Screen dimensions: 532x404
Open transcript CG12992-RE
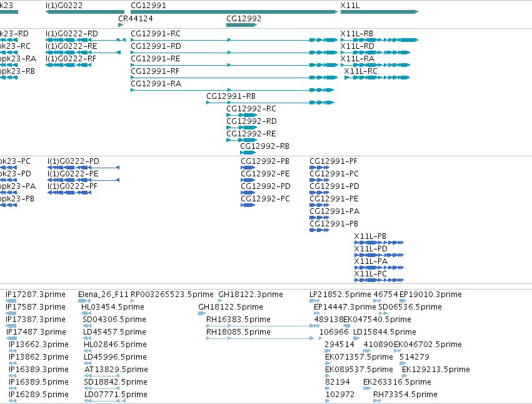coord(241,141)
